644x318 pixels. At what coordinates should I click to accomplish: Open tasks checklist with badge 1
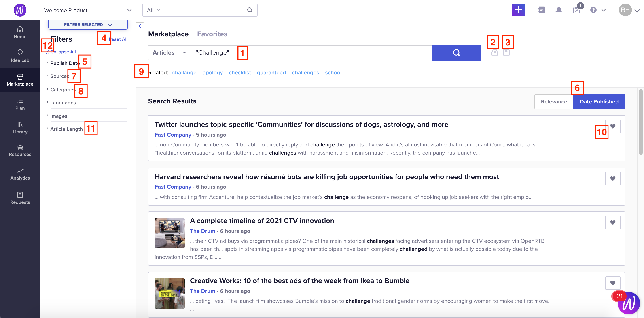[576, 10]
